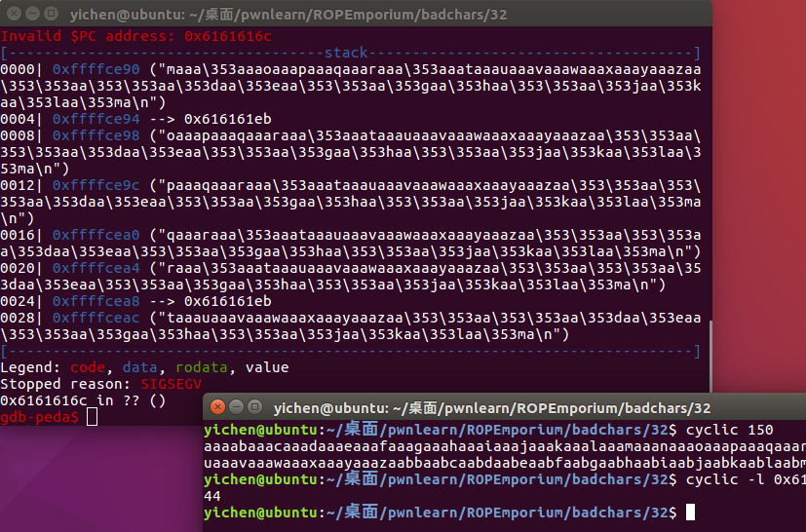Click stack address 0xffffcea4
The height and width of the screenshot is (532, 806).
click(x=96, y=268)
